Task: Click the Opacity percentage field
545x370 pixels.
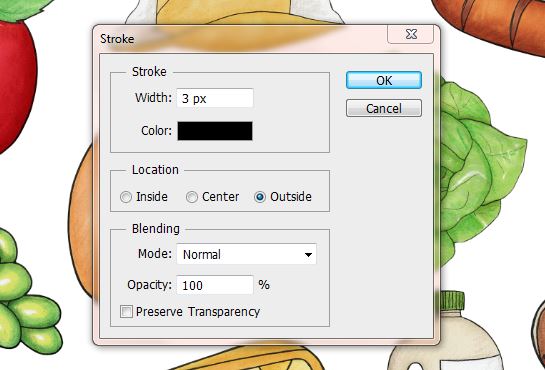Action: pyautogui.click(x=215, y=285)
